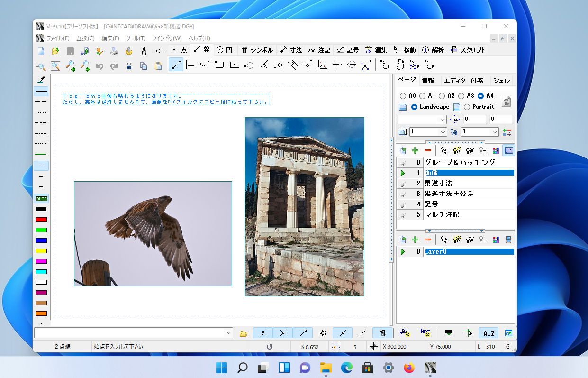Open the 編集(E) menu
The height and width of the screenshot is (378, 588).
(110, 38)
